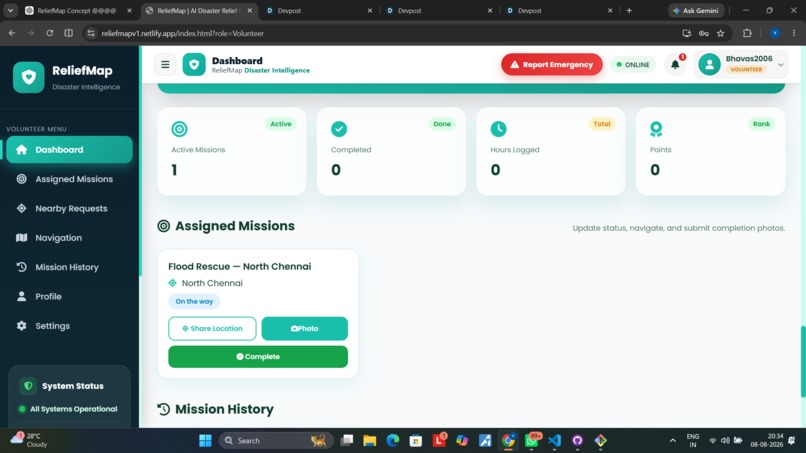Open VS Code from the taskbar
Screen dimensions: 806x453
pos(555,441)
